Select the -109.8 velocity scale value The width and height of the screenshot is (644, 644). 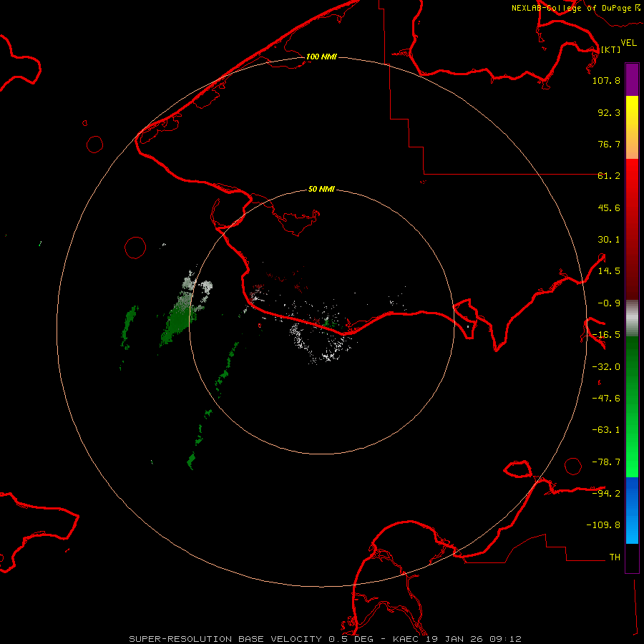[603, 525]
